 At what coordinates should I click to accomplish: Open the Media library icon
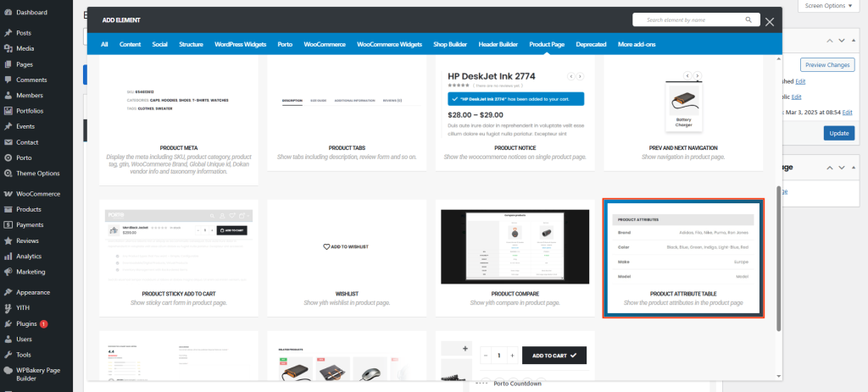click(x=8, y=48)
